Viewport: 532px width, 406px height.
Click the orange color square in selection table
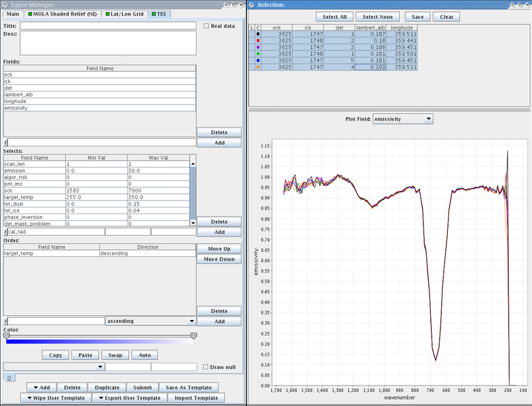point(258,67)
